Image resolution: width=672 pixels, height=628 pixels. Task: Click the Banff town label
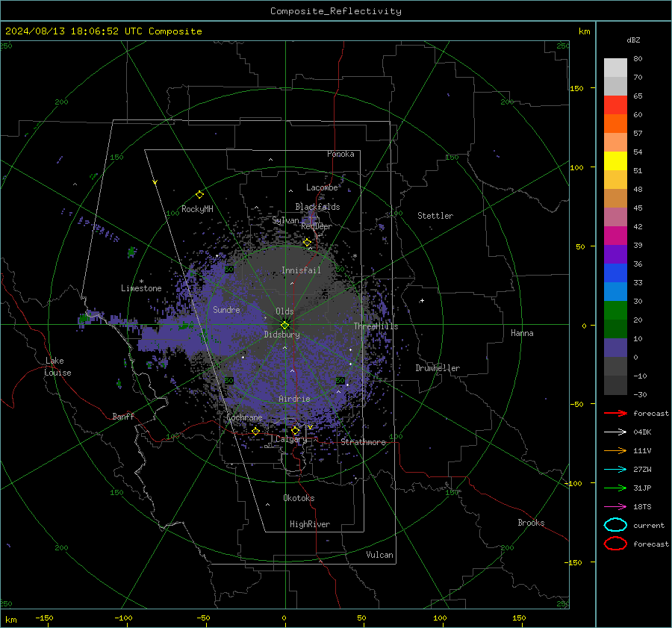coord(123,416)
